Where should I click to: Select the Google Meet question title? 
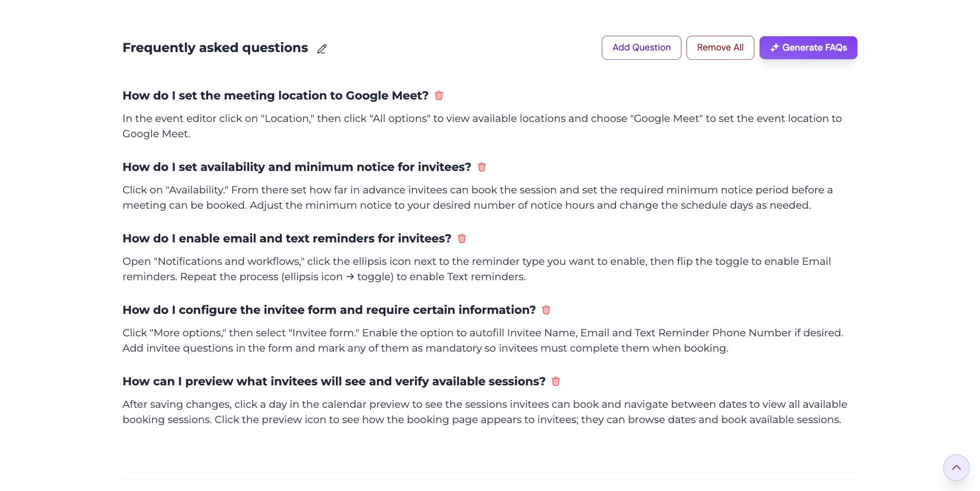coord(275,95)
